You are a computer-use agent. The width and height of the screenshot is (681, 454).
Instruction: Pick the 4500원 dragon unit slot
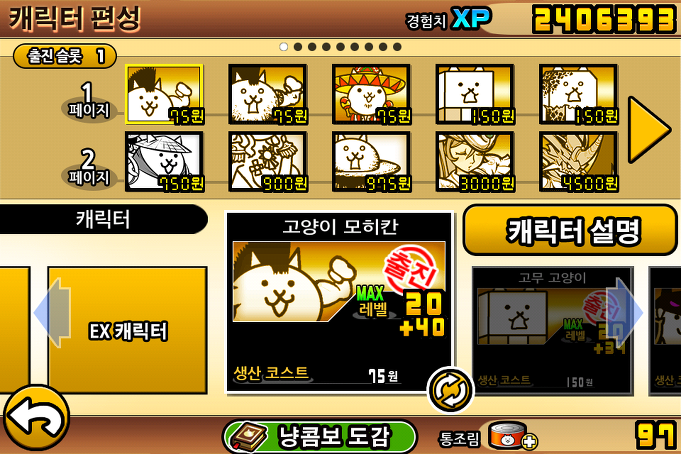(579, 162)
